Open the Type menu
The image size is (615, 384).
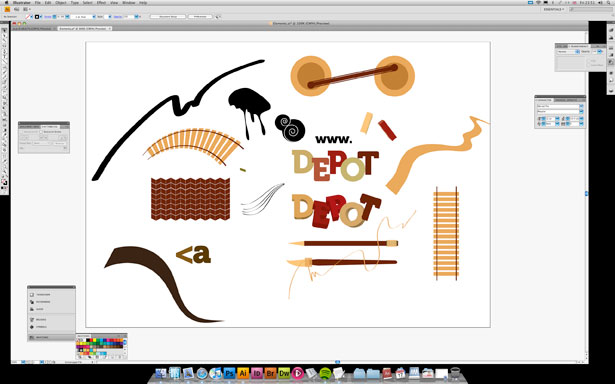[x=75, y=2]
